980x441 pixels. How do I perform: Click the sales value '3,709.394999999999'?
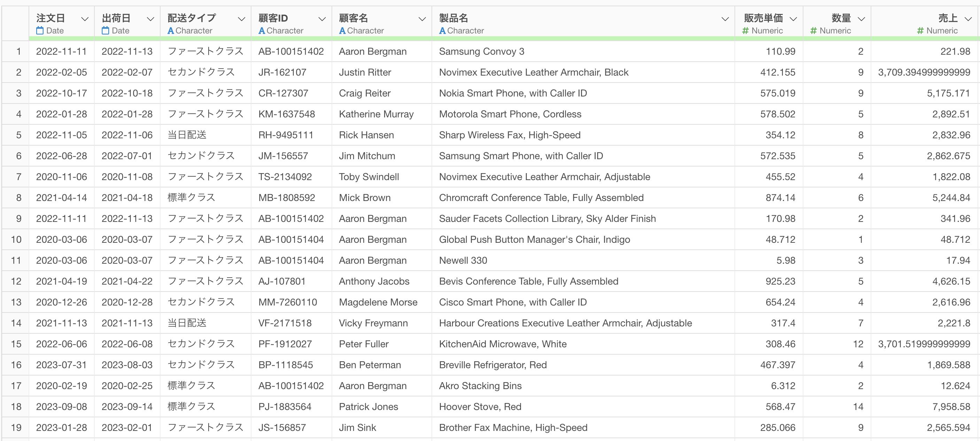point(924,72)
